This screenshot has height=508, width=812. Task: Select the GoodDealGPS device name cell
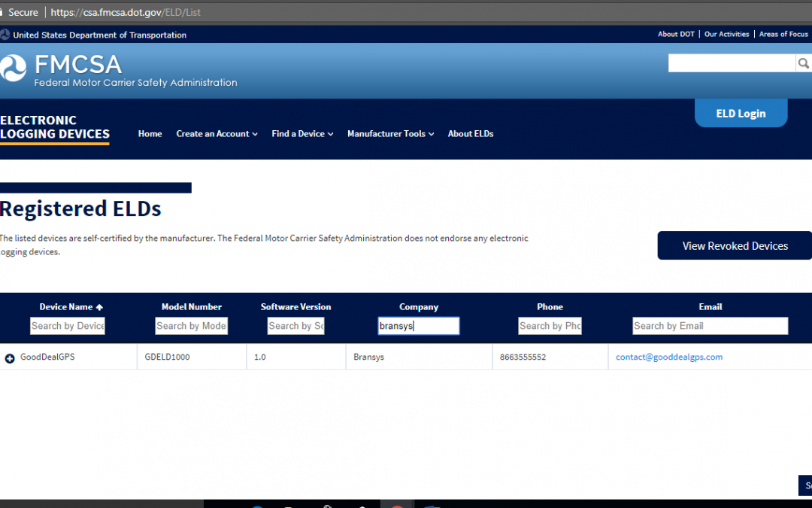click(47, 357)
